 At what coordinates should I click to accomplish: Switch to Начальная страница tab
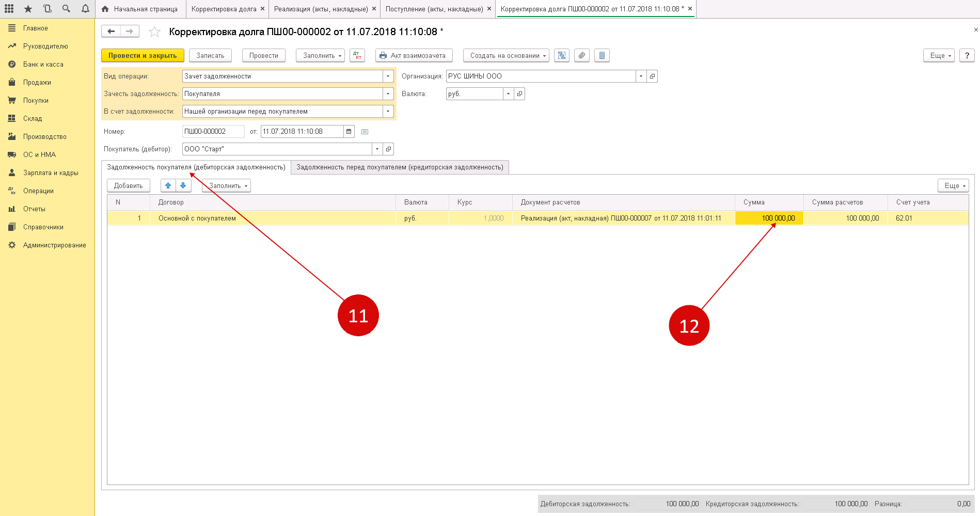(140, 9)
